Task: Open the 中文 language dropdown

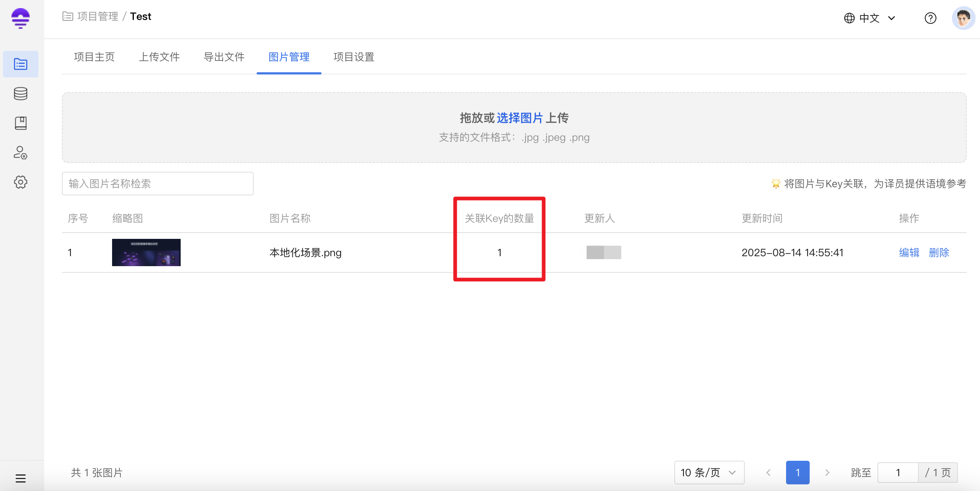Action: pos(869,18)
